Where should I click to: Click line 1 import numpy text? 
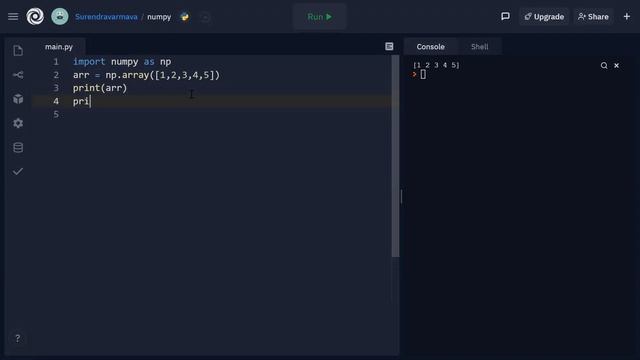click(x=122, y=62)
